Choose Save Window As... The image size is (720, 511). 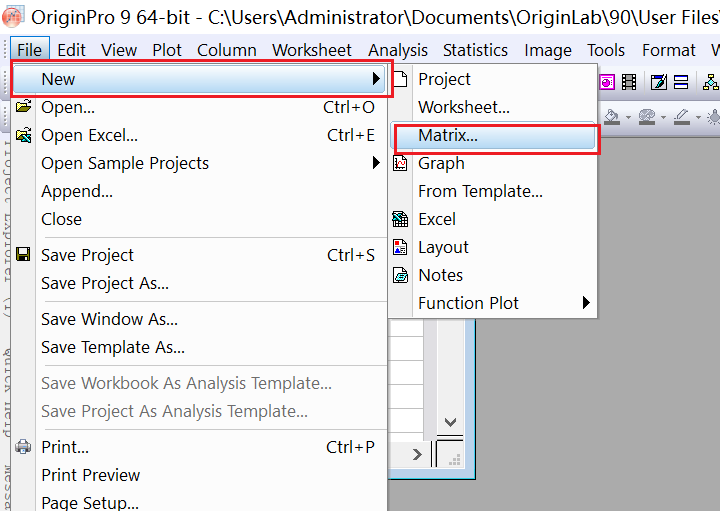[200, 319]
